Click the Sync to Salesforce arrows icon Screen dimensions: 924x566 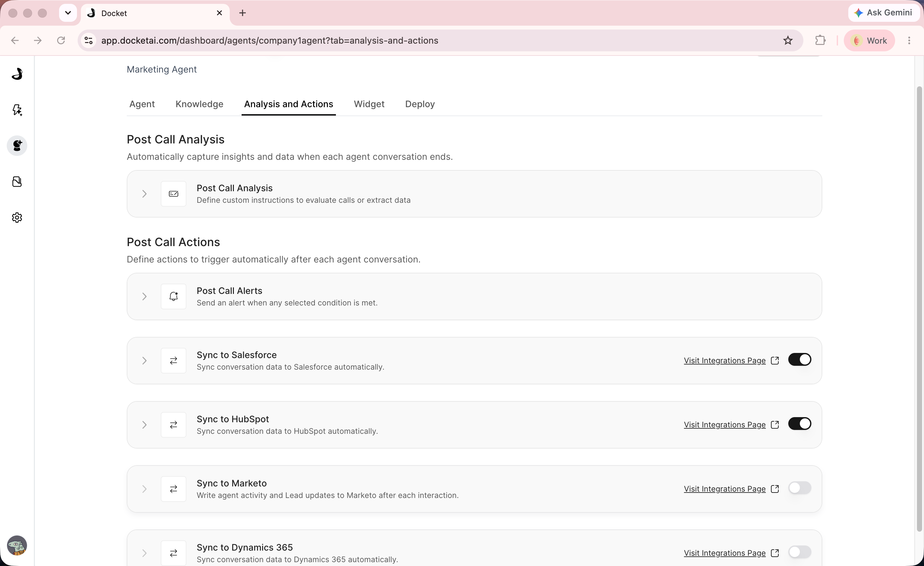point(174,361)
